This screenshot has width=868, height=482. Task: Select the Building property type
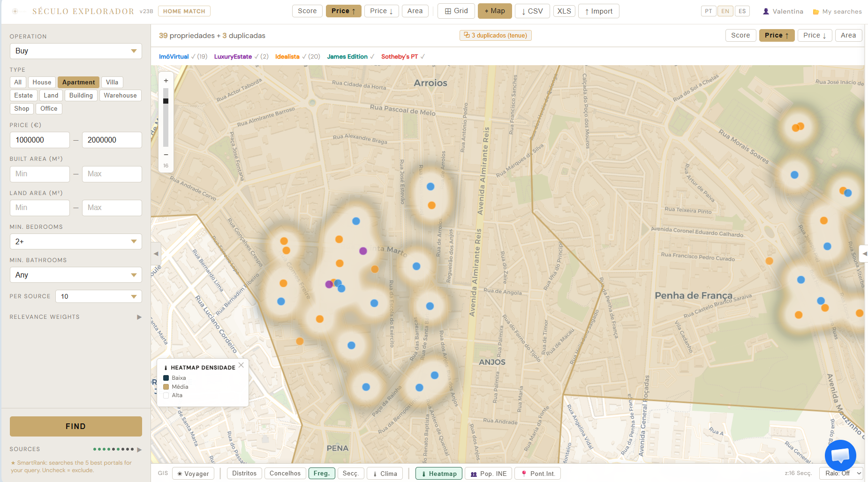(81, 95)
